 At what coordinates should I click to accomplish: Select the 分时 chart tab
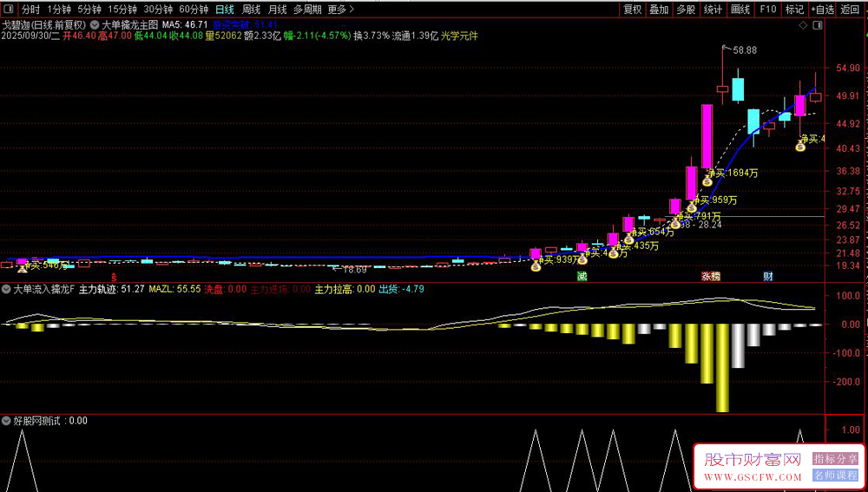click(30, 10)
